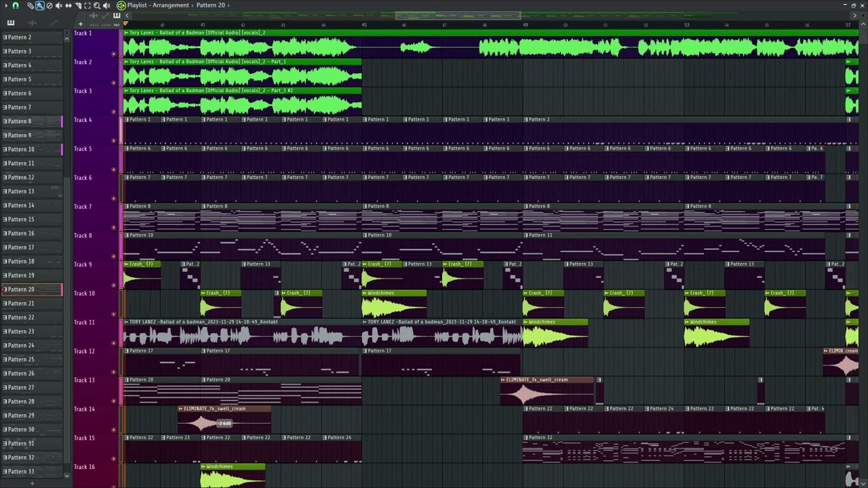The width and height of the screenshot is (868, 488).
Task: Open clip menu of Pattern 32 clip
Action: [x=526, y=438]
